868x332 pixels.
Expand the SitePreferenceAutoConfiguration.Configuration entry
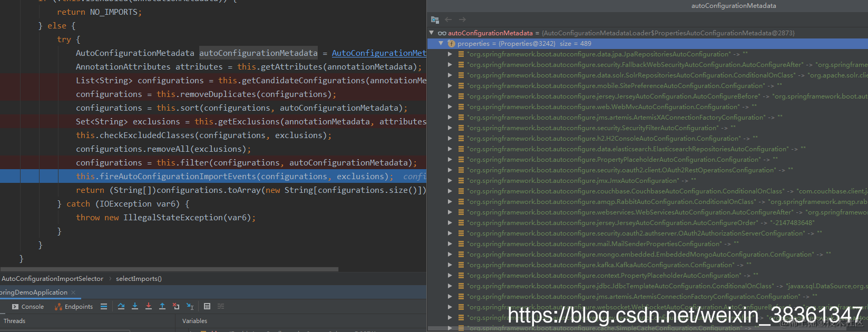pos(450,86)
